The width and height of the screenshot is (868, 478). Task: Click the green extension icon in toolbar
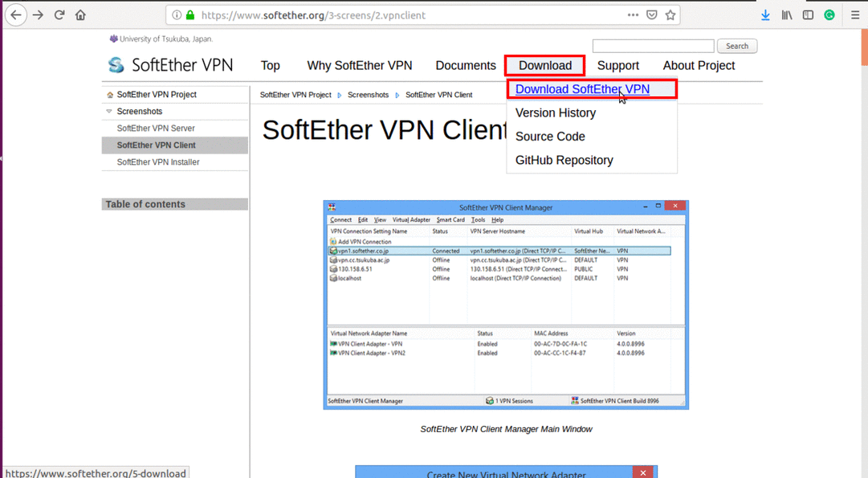(829, 15)
